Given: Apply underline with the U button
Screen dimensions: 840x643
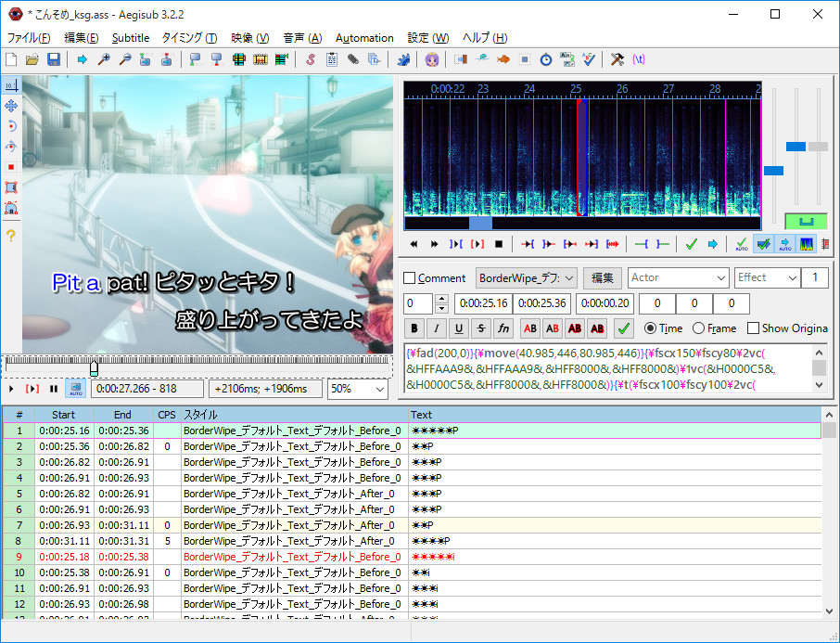Looking at the screenshot, I should coord(459,328).
